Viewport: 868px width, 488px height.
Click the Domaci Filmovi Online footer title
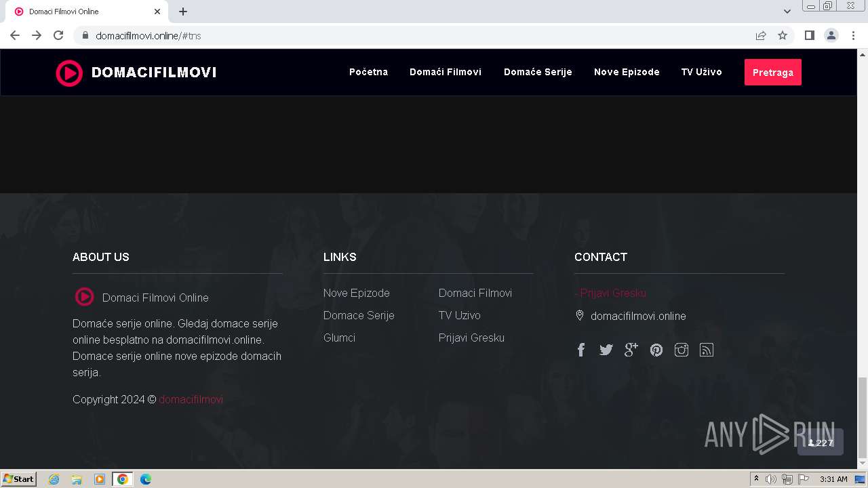click(x=155, y=298)
